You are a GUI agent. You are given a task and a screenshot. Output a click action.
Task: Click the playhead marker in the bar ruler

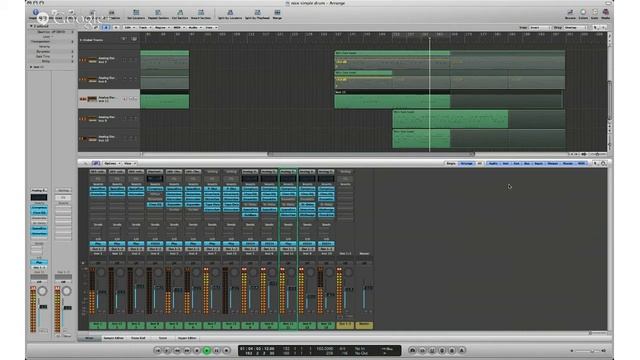429,38
